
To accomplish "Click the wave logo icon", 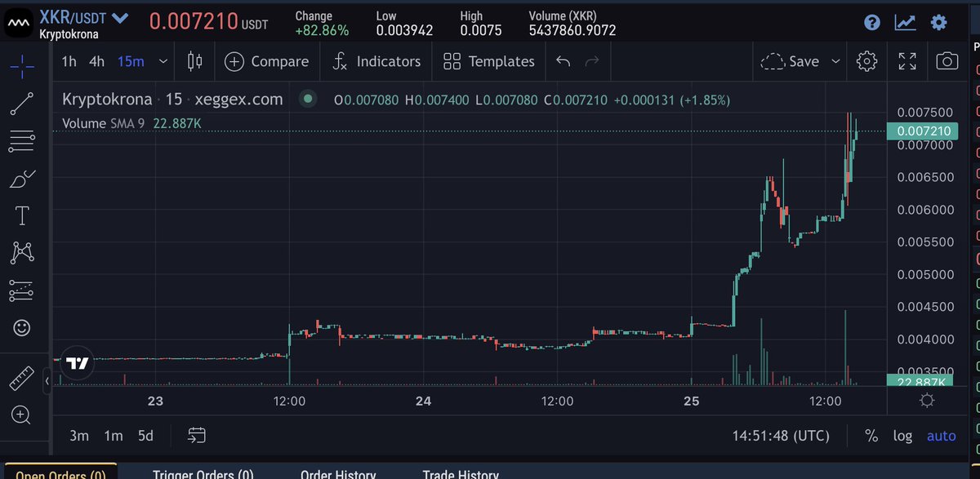I will [18, 22].
